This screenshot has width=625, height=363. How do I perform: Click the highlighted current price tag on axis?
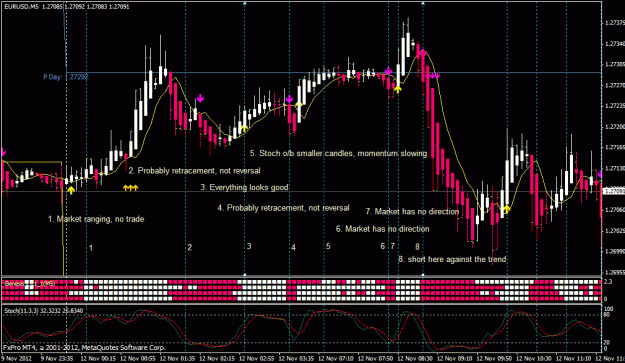pyautogui.click(x=613, y=191)
